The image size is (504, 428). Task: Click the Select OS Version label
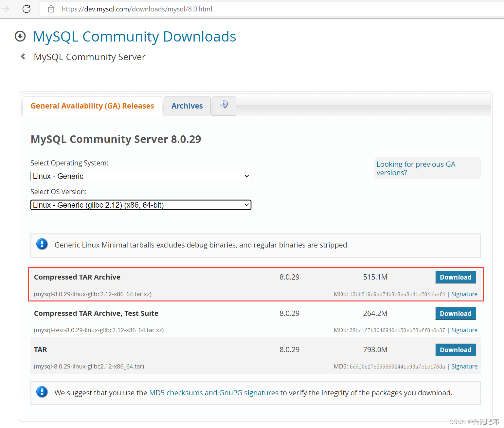pyautogui.click(x=59, y=192)
